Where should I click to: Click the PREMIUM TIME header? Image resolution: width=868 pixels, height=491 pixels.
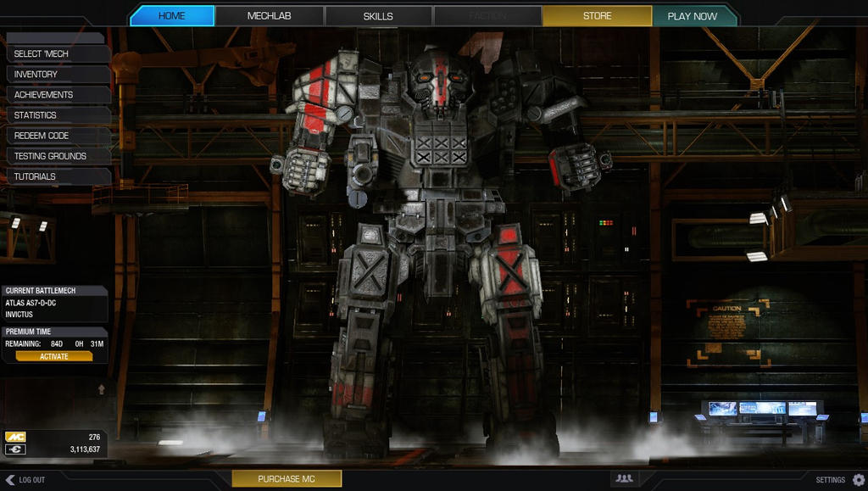55,332
